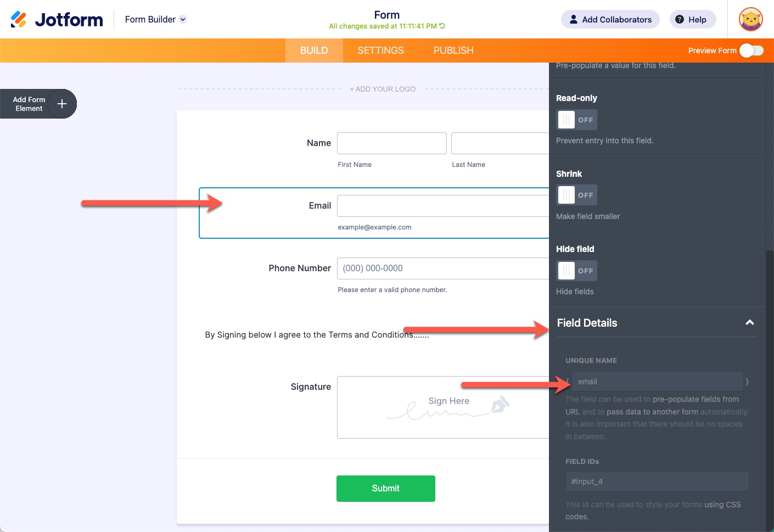Click the Help question mark icon

680,19
